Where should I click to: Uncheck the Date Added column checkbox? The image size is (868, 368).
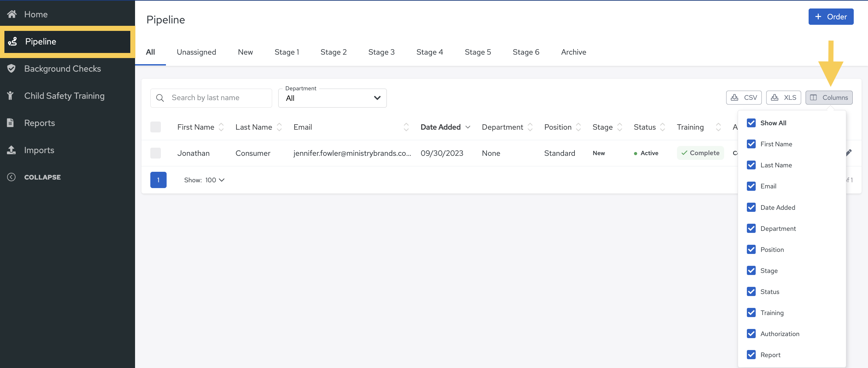click(751, 207)
